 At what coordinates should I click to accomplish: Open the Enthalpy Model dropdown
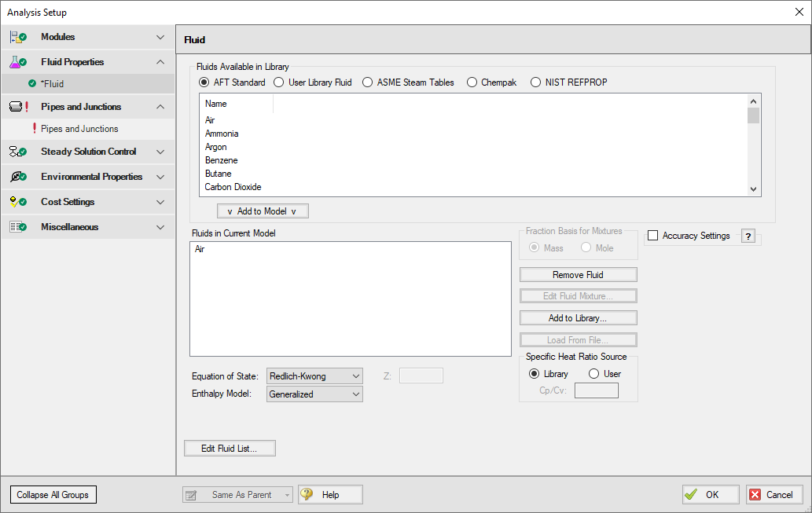314,394
